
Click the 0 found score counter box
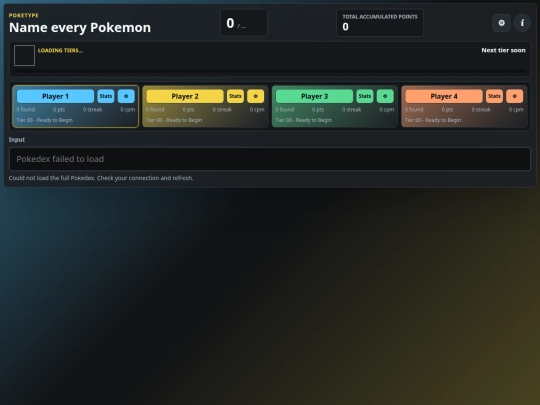(244, 23)
